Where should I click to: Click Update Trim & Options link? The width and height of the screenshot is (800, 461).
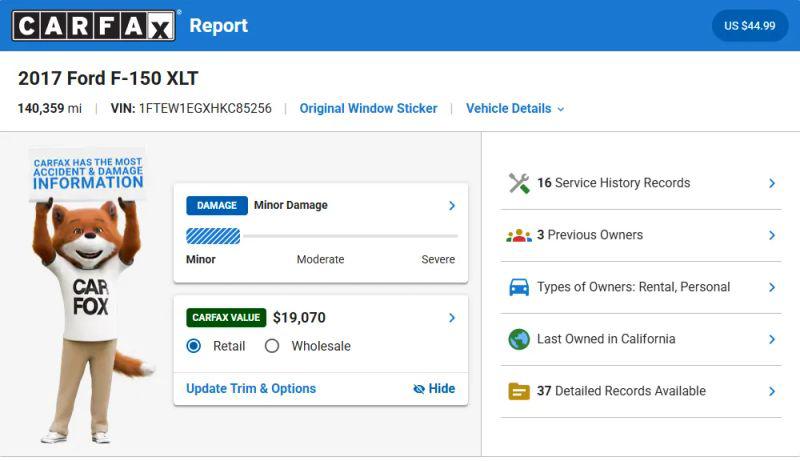pos(251,389)
